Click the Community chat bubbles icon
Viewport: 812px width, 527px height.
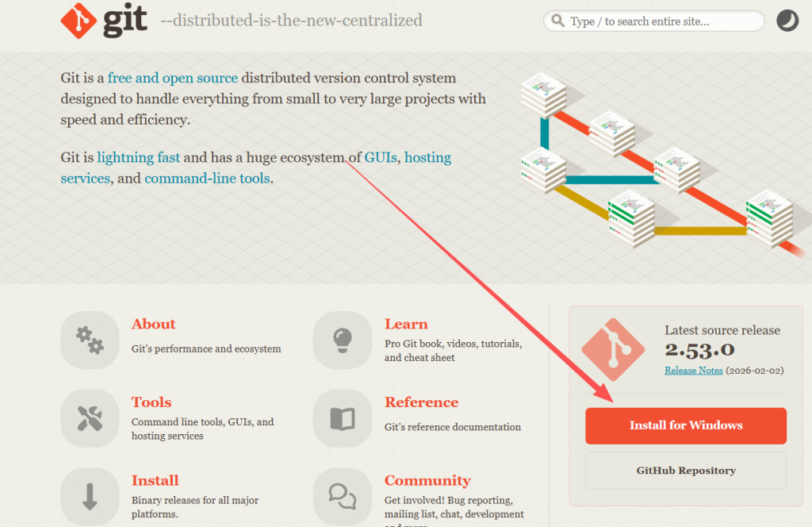coord(343,496)
